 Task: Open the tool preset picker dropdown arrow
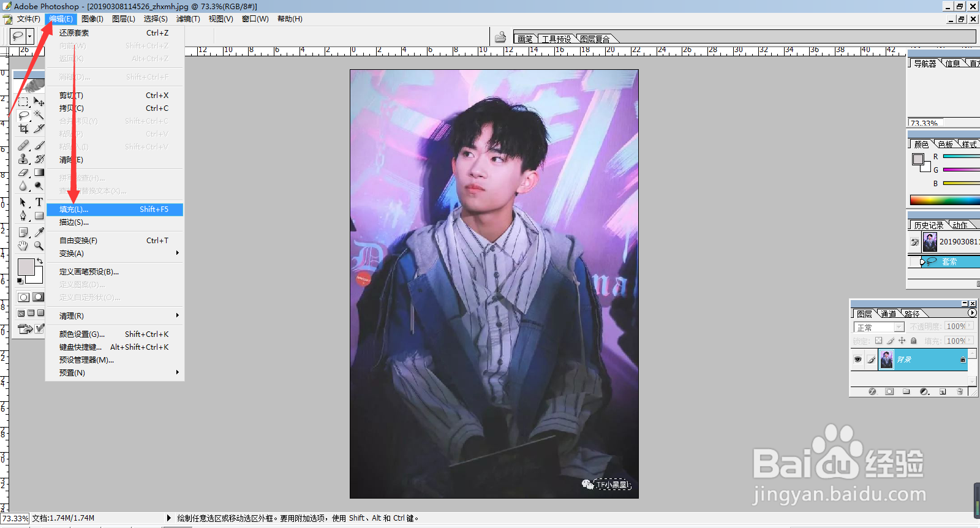click(29, 36)
